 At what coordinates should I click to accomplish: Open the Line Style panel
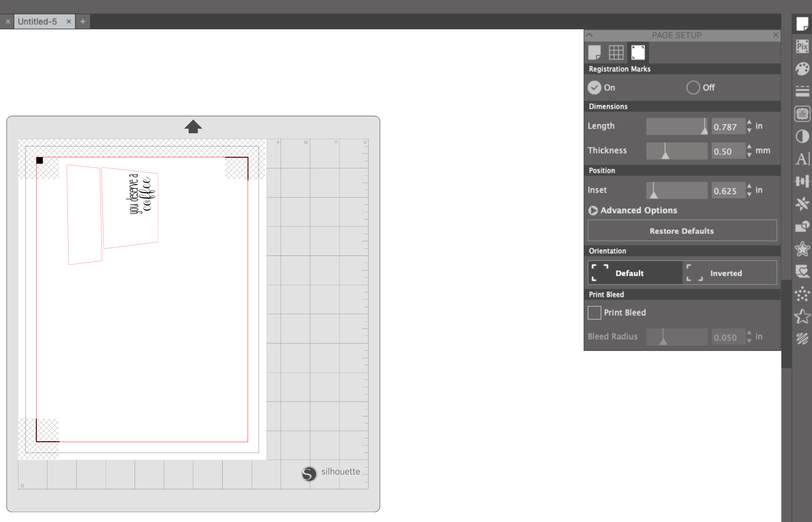click(802, 91)
